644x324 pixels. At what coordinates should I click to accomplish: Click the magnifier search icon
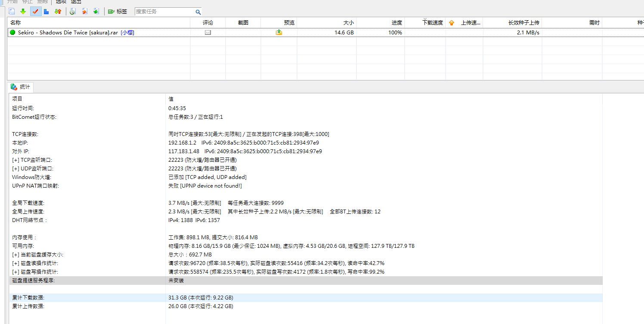coord(198,12)
